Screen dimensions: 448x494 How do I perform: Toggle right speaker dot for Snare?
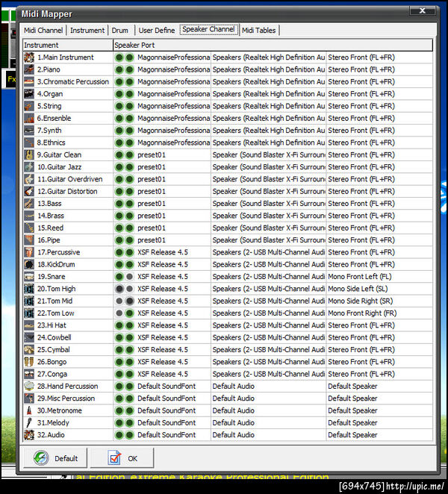(x=130, y=277)
